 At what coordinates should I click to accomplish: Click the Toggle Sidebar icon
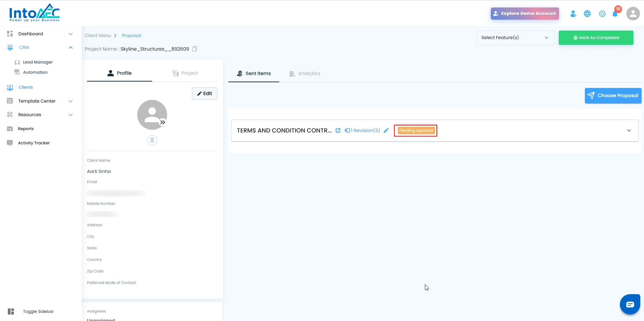(x=11, y=311)
